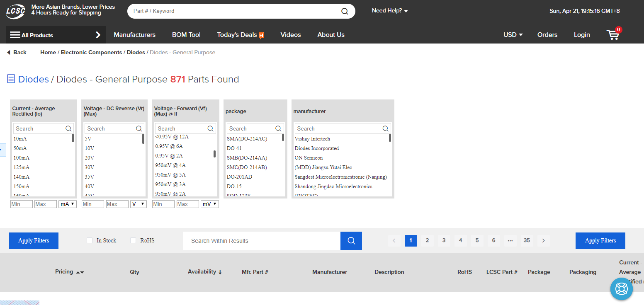Go to results page 2
The image size is (644, 305).
(x=427, y=240)
